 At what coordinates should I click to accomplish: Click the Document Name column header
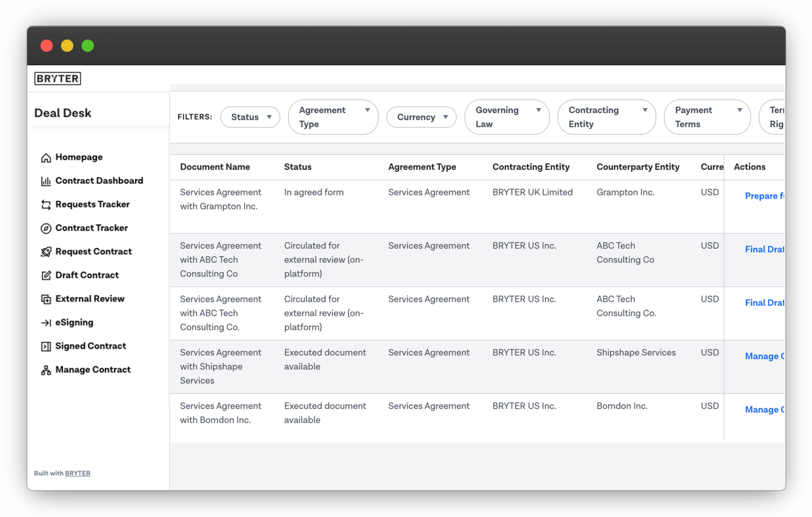pos(215,167)
